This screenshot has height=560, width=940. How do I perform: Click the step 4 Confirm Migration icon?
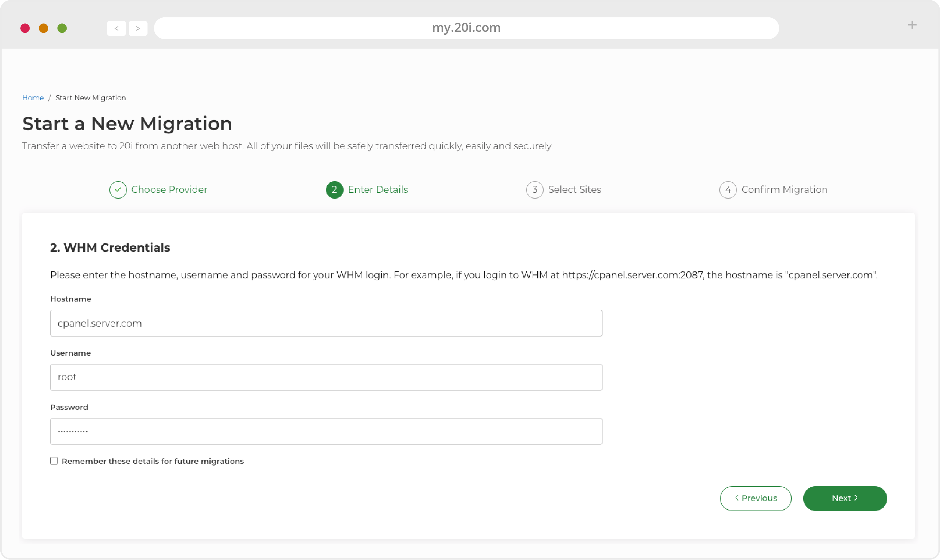[x=728, y=189]
